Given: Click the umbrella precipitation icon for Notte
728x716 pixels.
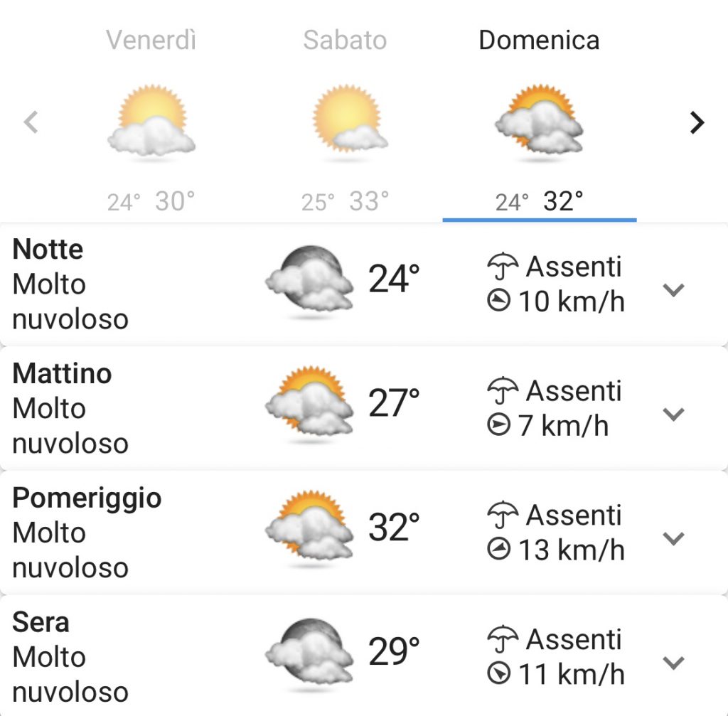Looking at the screenshot, I should 503,267.
